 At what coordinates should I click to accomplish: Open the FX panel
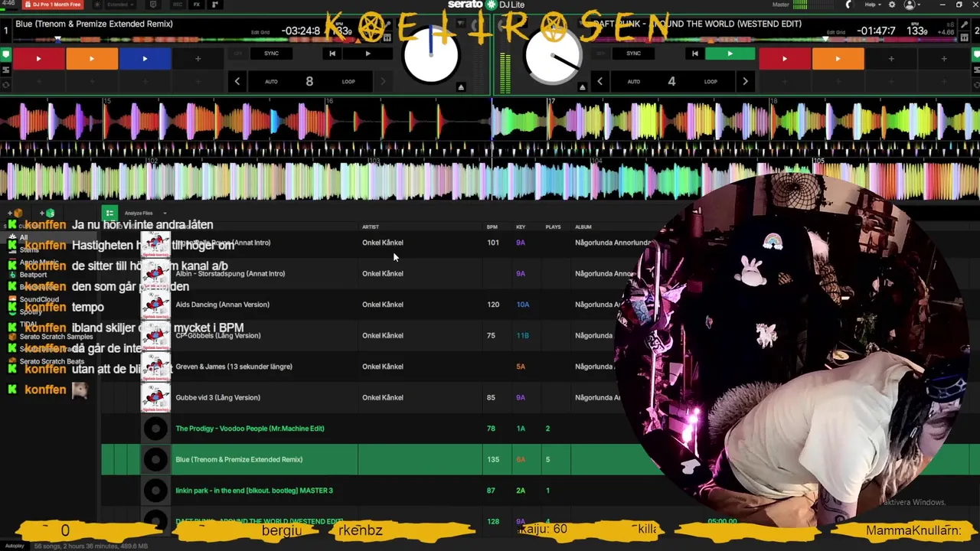197,5
